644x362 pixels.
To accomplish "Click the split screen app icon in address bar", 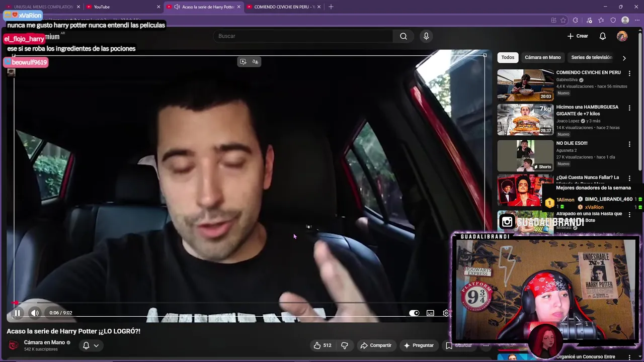I will [553, 20].
